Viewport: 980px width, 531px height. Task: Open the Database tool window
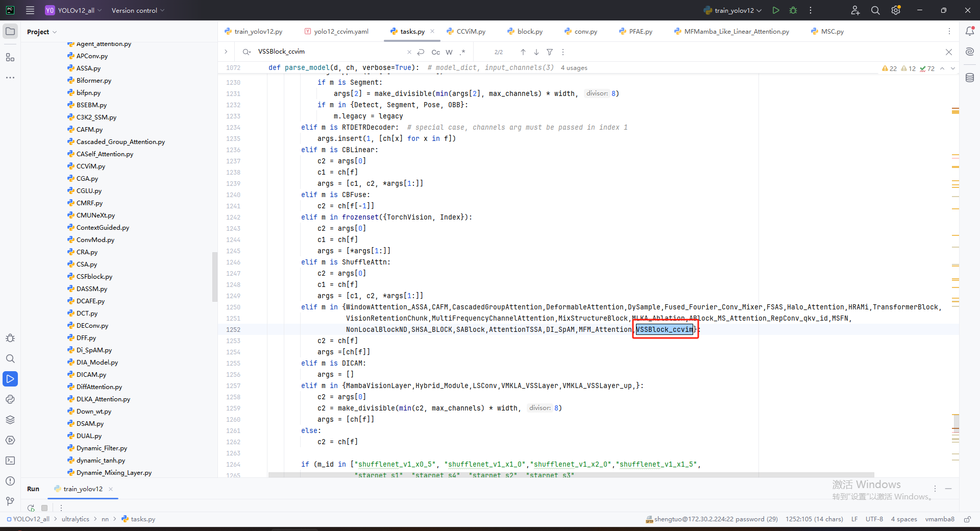click(970, 78)
